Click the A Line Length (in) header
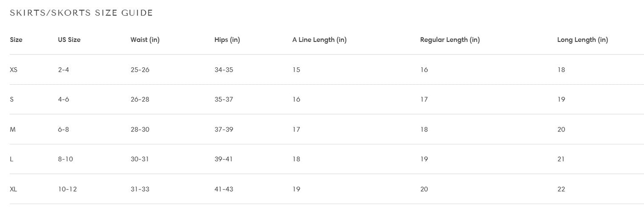This screenshot has width=644, height=221. click(x=319, y=40)
